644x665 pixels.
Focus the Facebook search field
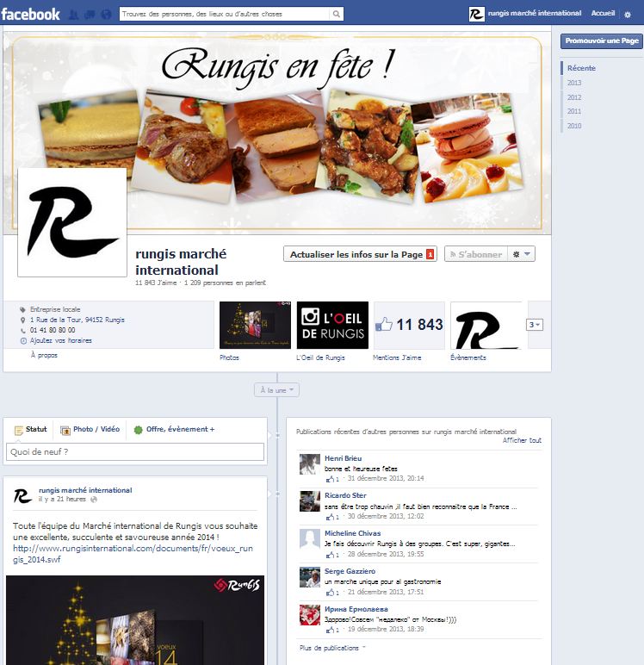click(x=224, y=14)
